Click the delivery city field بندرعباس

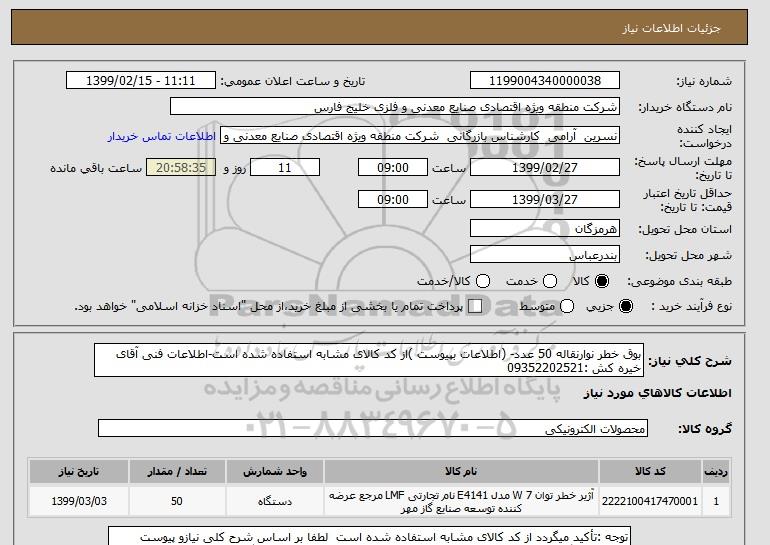(545, 255)
